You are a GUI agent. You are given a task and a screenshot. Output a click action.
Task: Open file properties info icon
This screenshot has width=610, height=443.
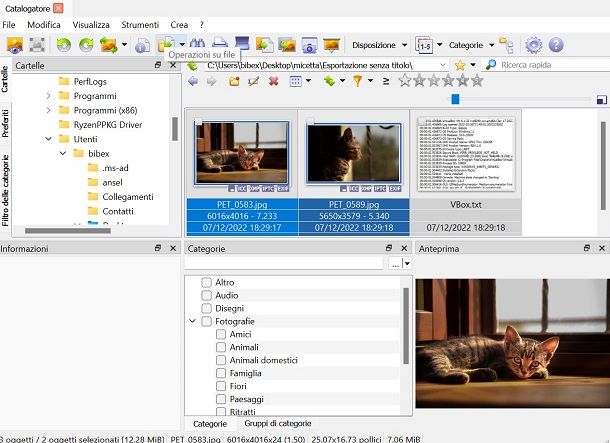click(142, 45)
